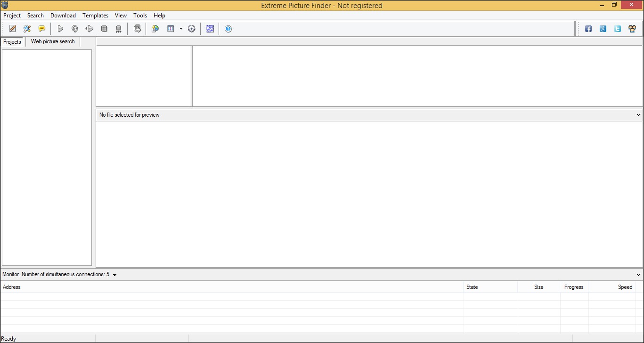Image resolution: width=644 pixels, height=343 pixels.
Task: Click the 'No file selected for preview' label
Action: click(x=130, y=115)
